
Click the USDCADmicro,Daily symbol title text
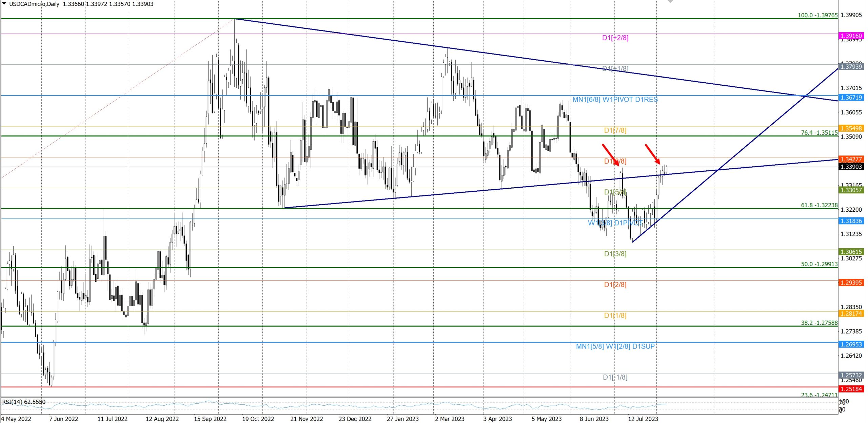(x=34, y=4)
